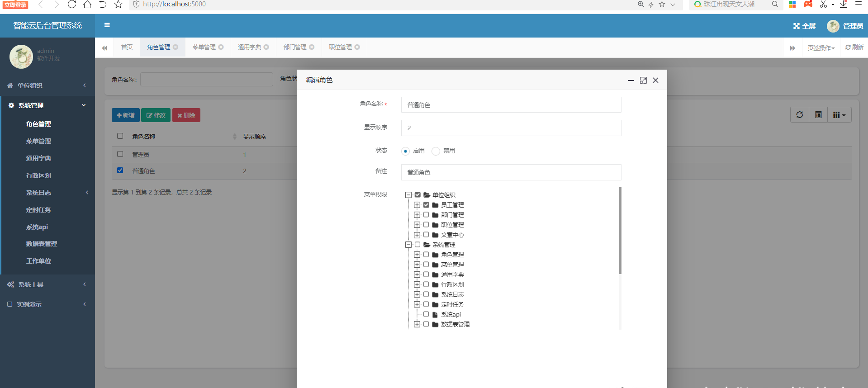Viewport: 868px width, 388px height.
Task: Open 菜单管理 in the sidebar menu
Action: [38, 141]
